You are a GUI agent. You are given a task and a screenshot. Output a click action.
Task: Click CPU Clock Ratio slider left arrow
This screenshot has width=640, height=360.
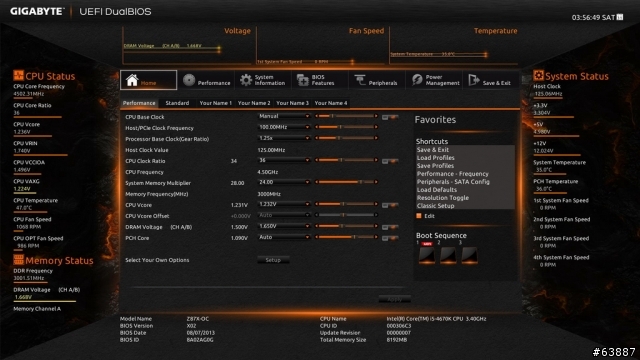316,160
